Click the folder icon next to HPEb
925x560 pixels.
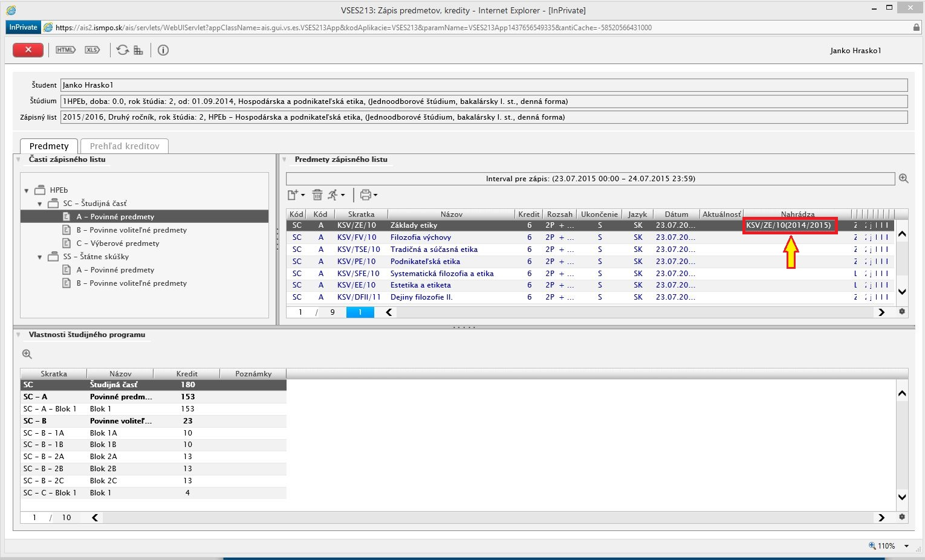click(40, 190)
